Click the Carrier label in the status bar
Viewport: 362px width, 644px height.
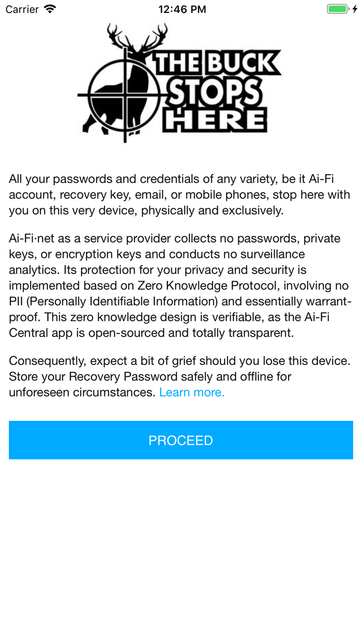click(x=22, y=9)
